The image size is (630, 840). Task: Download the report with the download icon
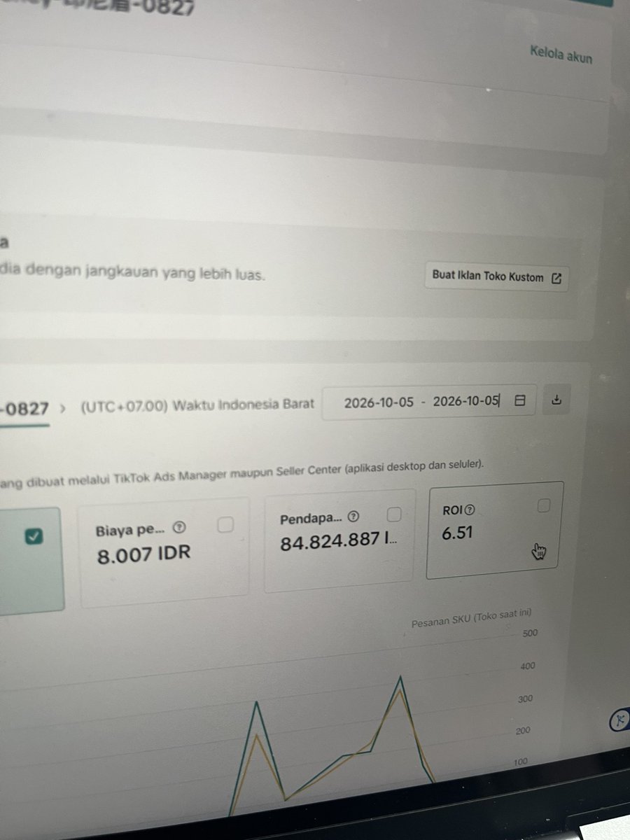point(556,400)
